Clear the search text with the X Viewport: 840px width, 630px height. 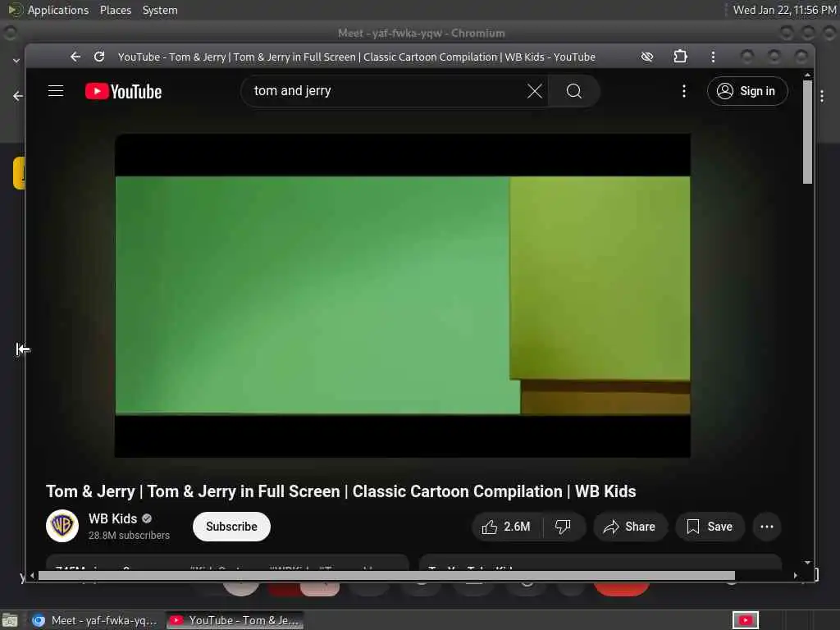pos(534,91)
